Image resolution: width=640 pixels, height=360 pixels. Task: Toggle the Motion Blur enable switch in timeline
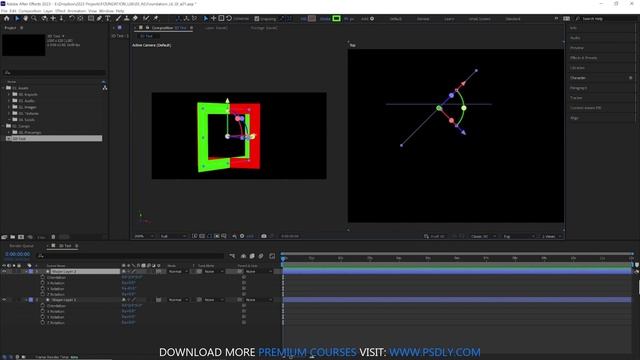[x=261, y=256]
